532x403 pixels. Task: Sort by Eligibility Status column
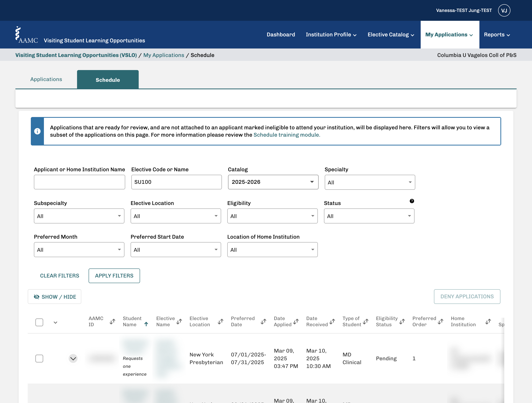click(x=402, y=321)
